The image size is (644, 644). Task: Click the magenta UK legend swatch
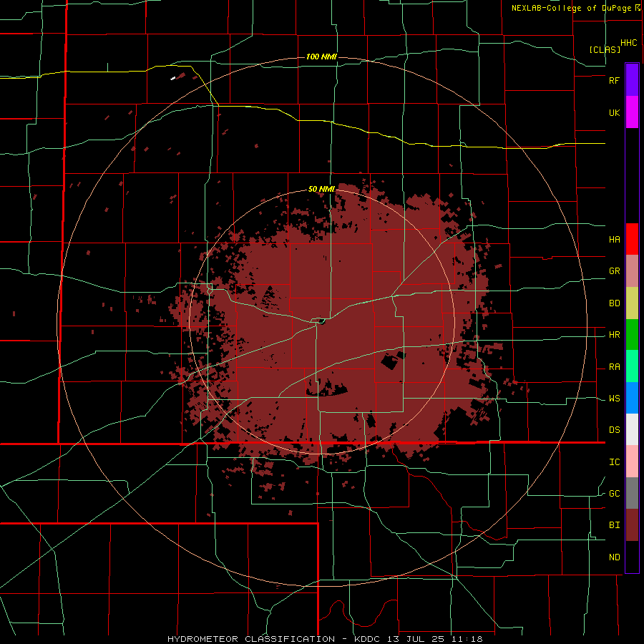tap(632, 112)
